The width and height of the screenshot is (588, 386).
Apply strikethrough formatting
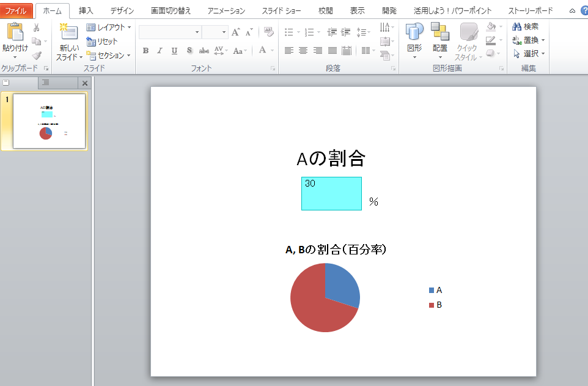[x=189, y=51]
